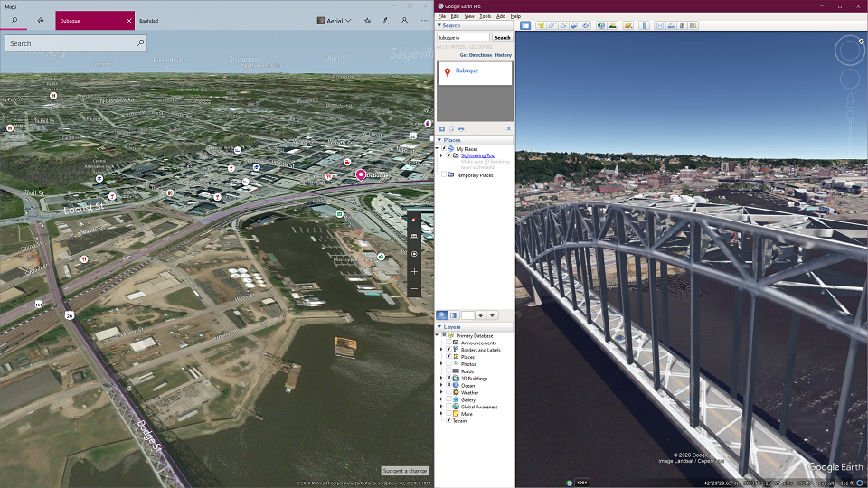Screen dimensions: 868x488
Task: Open the Maps app search tab icon
Action: pos(14,21)
